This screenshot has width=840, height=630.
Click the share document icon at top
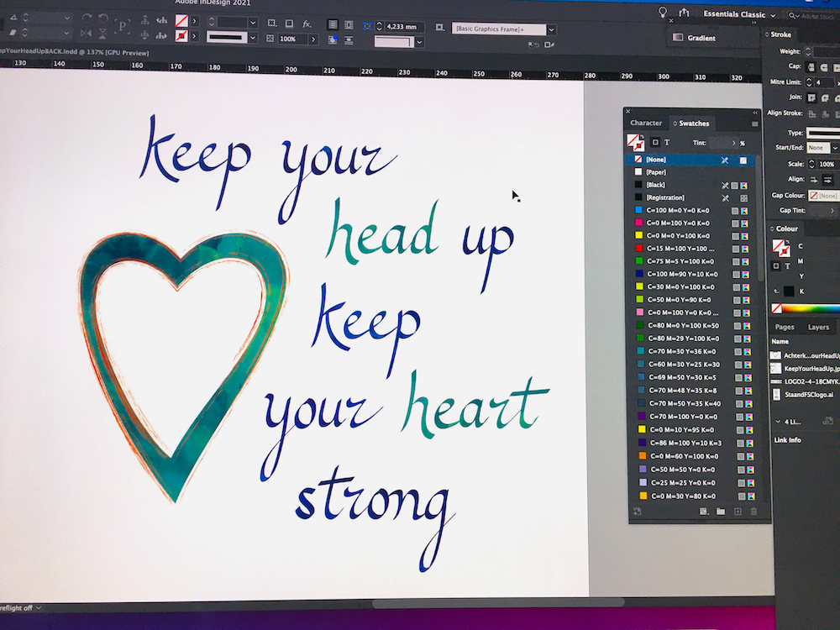click(x=684, y=13)
